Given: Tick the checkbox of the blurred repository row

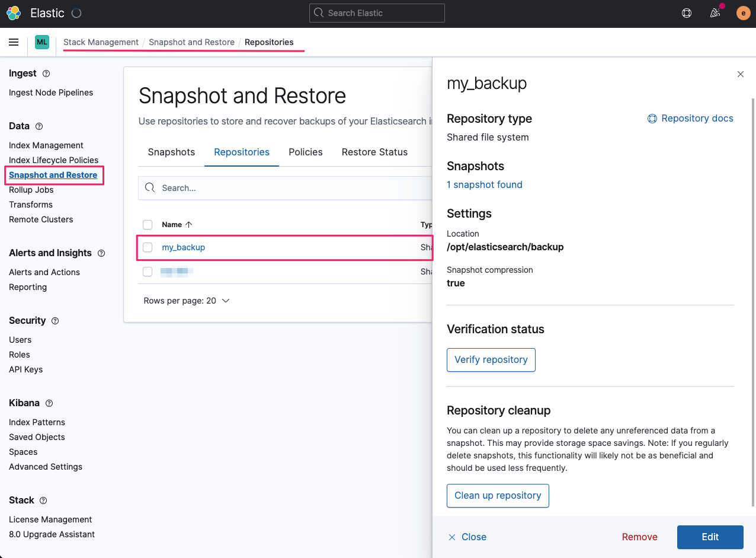Looking at the screenshot, I should [148, 272].
